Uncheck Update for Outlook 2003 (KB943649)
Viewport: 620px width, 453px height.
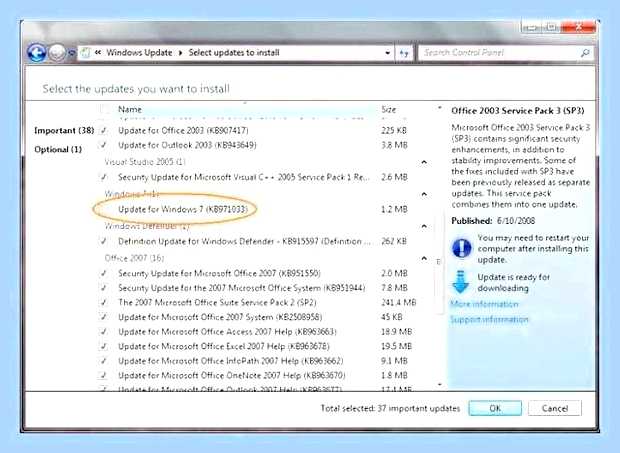click(x=104, y=145)
